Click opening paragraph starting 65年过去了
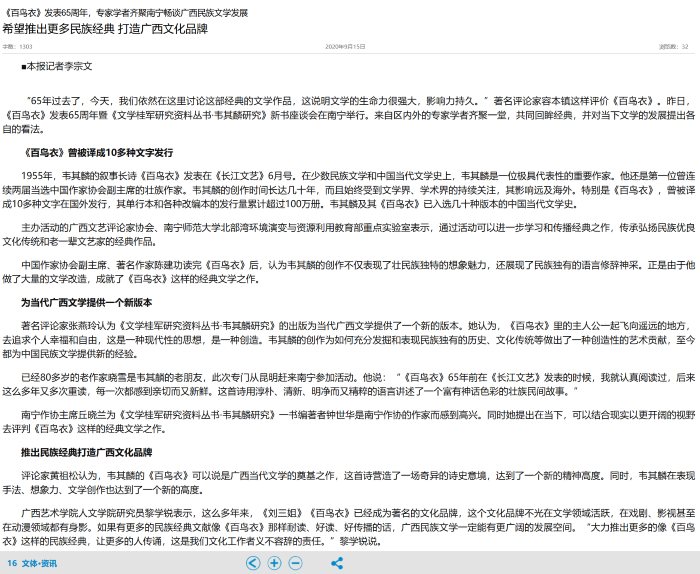 coord(349,115)
